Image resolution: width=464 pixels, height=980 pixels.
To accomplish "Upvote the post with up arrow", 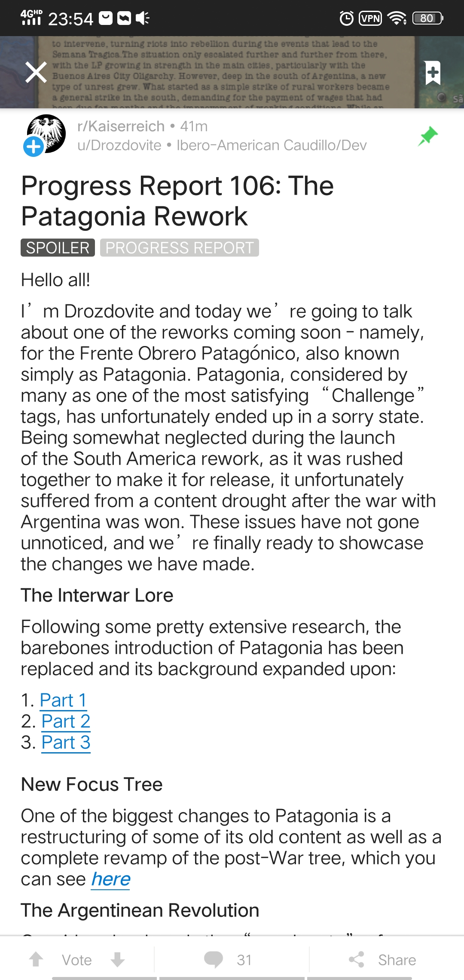I will click(x=36, y=959).
